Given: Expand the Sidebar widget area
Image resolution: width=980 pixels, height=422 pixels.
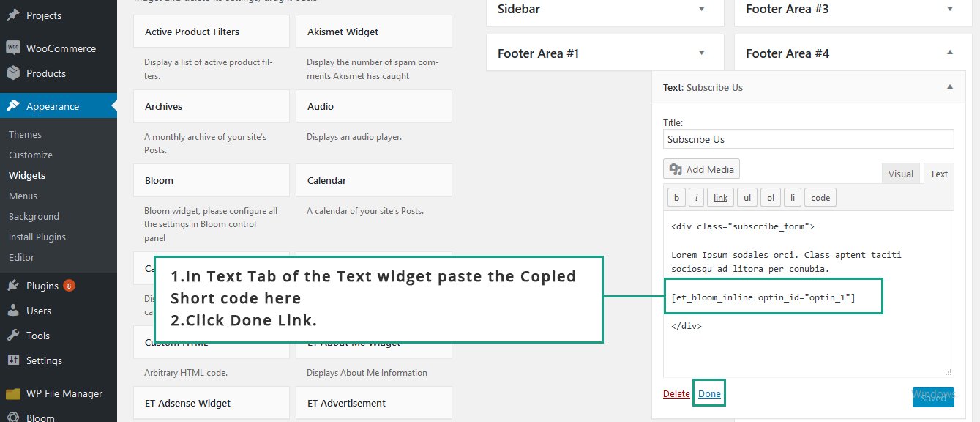Looking at the screenshot, I should pyautogui.click(x=701, y=9).
